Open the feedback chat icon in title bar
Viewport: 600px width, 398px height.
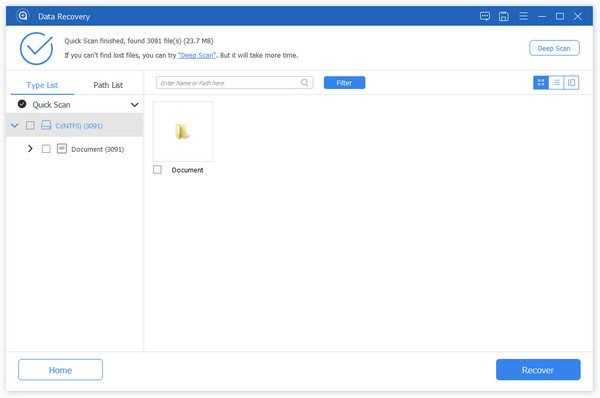coord(485,16)
